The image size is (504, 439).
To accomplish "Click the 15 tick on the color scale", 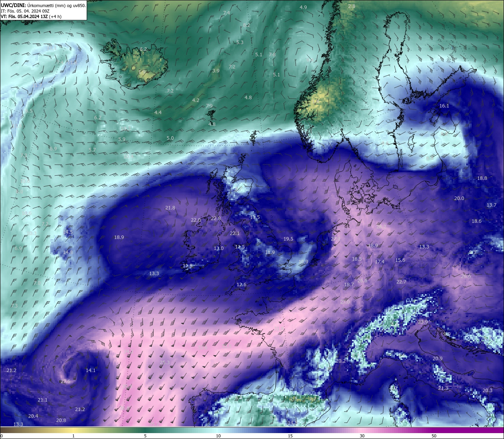I will 290,436.
